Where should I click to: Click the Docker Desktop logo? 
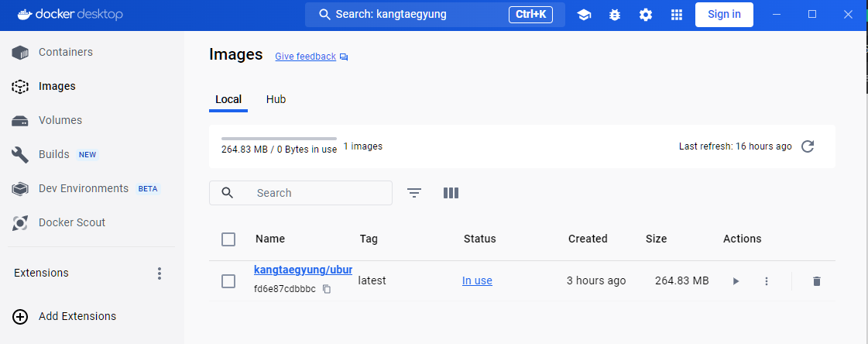[x=70, y=15]
